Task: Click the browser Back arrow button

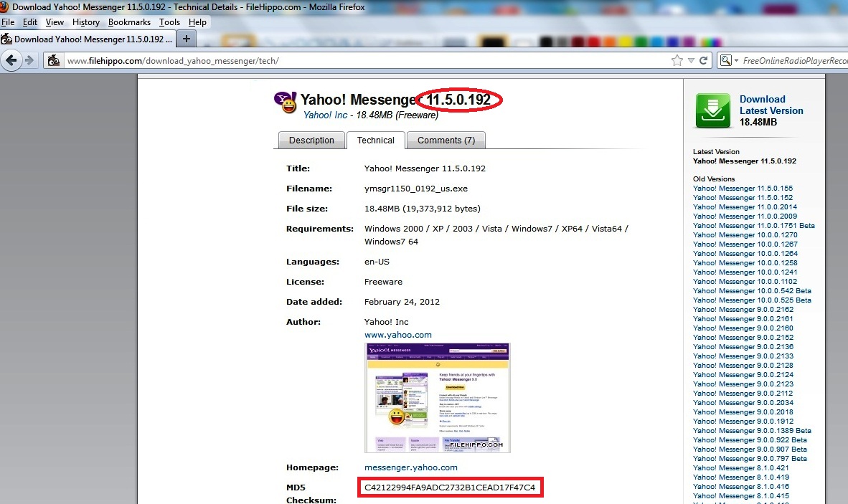Action: [11, 60]
